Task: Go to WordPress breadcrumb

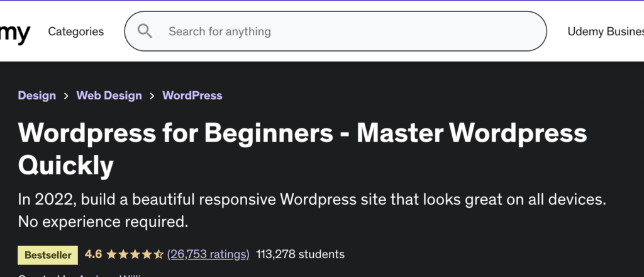Action: (192, 95)
